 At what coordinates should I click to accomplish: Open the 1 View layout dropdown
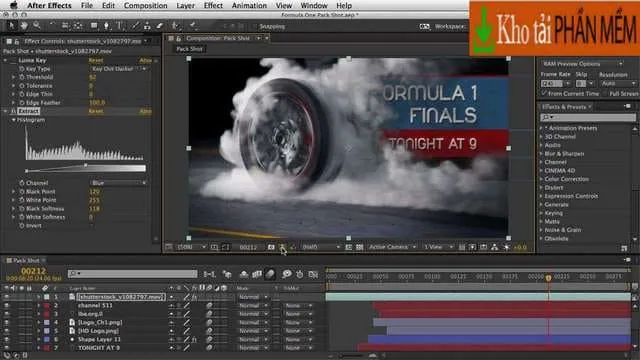click(x=438, y=247)
